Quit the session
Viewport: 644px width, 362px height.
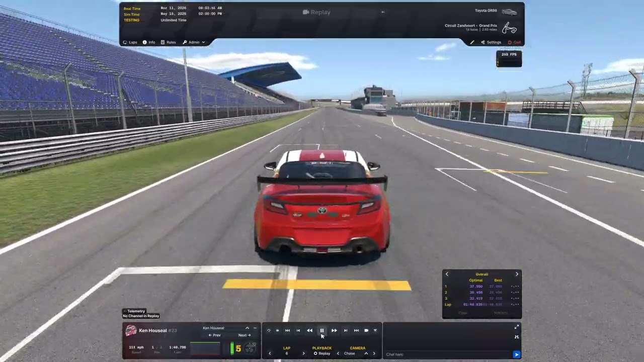[x=514, y=42]
